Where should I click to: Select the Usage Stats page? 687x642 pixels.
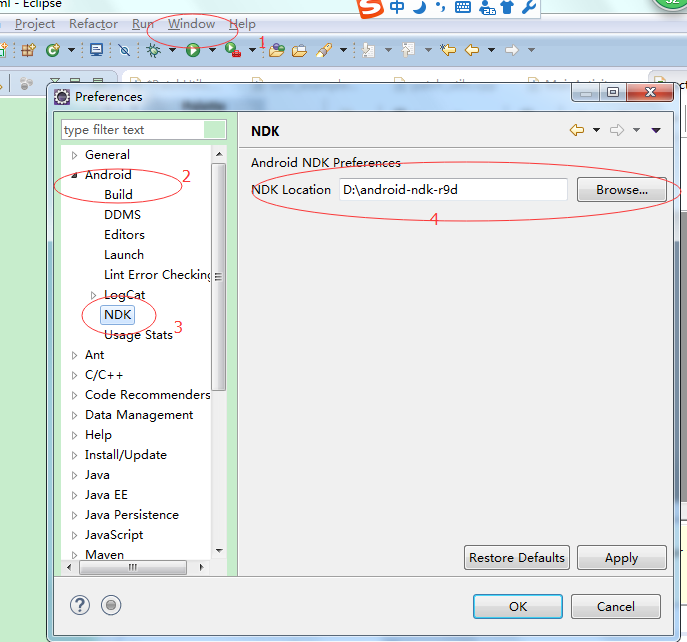138,335
